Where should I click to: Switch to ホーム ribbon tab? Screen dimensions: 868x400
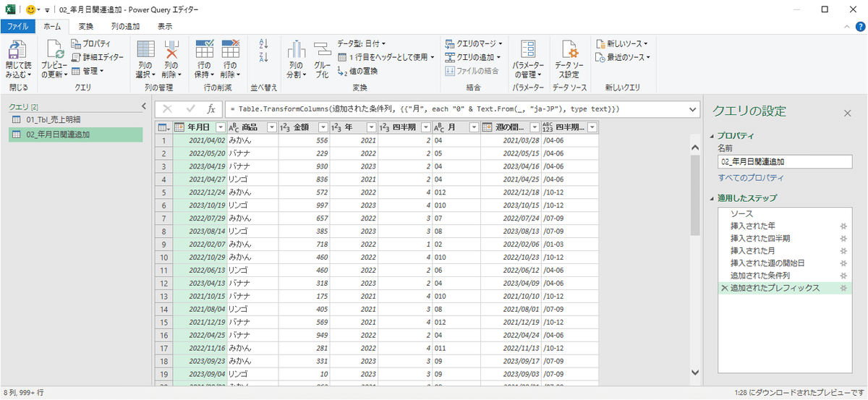(52, 26)
